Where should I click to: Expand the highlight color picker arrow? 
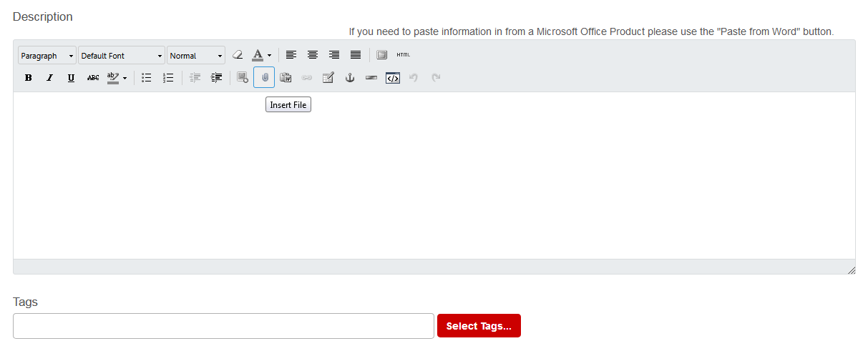click(125, 78)
